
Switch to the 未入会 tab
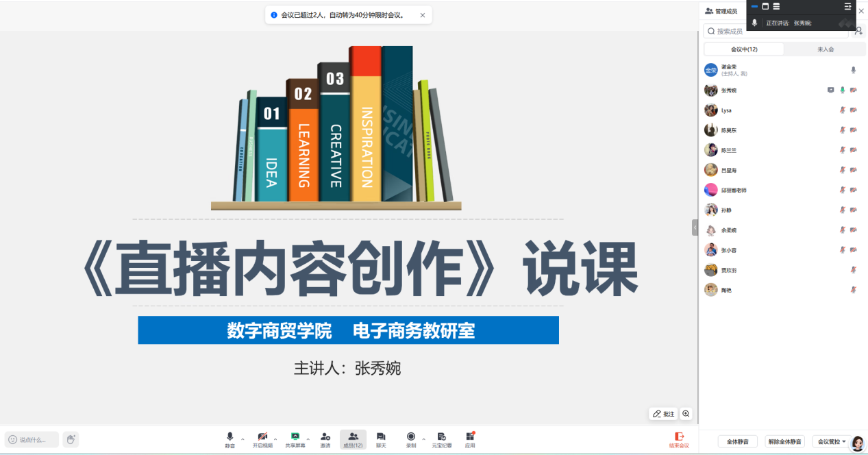pos(825,49)
